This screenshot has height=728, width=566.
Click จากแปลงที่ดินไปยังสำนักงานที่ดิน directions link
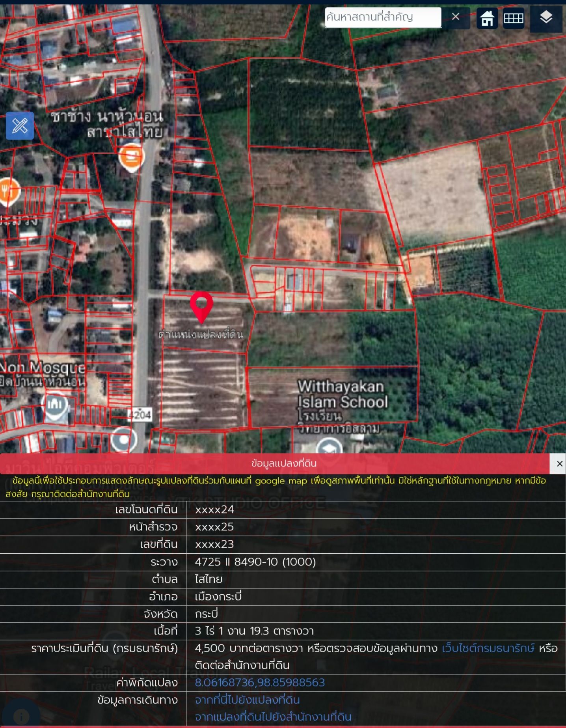click(273, 717)
